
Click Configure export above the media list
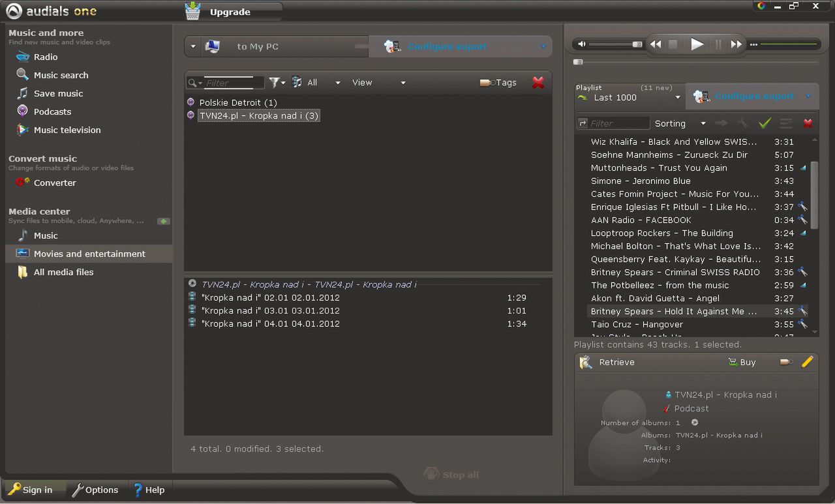[447, 46]
